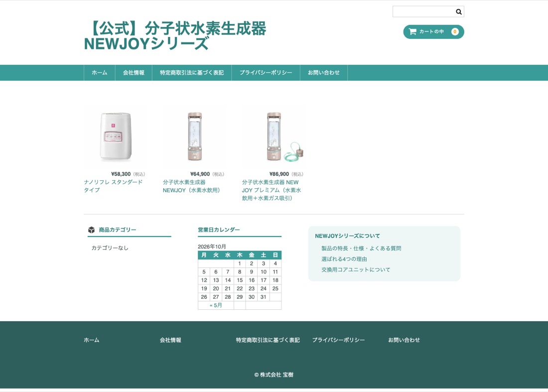Click the ナノリフレ white device thumbnail

[116, 136]
